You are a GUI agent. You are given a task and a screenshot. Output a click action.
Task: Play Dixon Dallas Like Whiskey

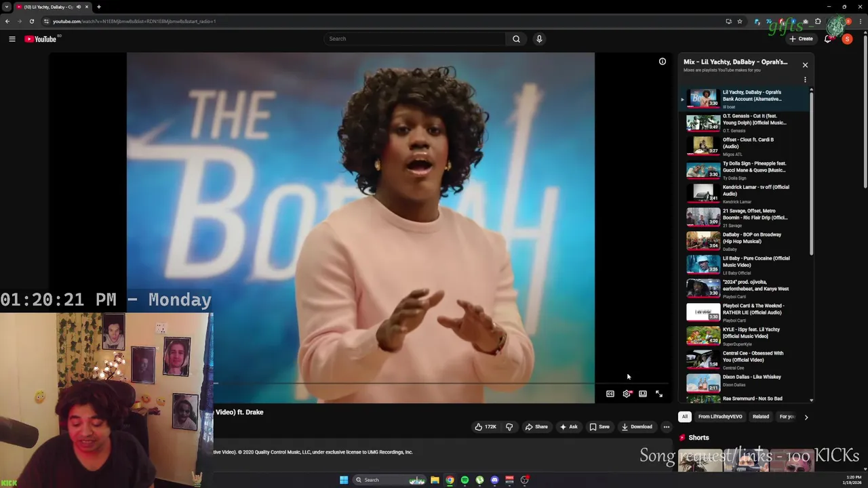745,382
